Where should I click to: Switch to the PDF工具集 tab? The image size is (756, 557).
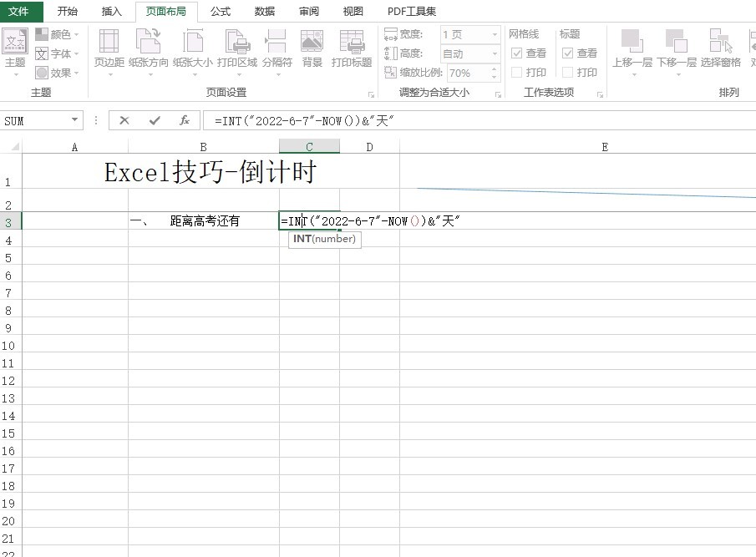click(412, 11)
